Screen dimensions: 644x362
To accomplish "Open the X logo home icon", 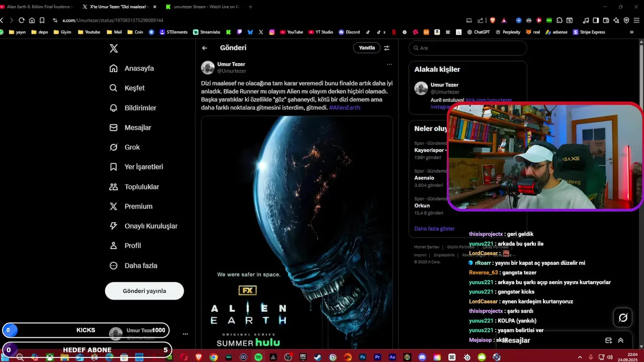I will tap(114, 48).
